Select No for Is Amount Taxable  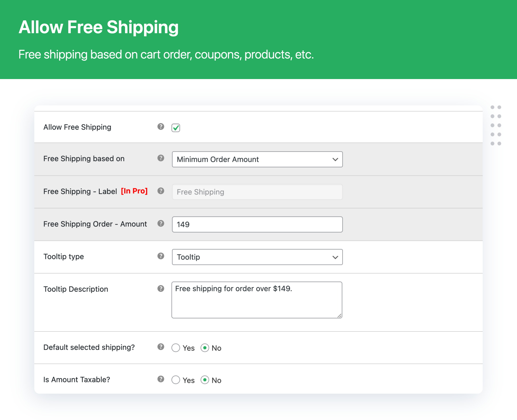(205, 380)
